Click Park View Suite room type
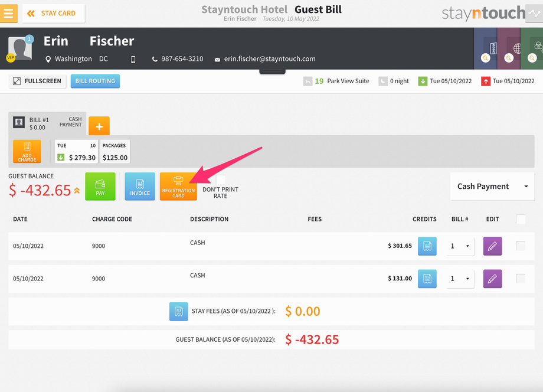Image resolution: width=543 pixels, height=392 pixels. [348, 81]
